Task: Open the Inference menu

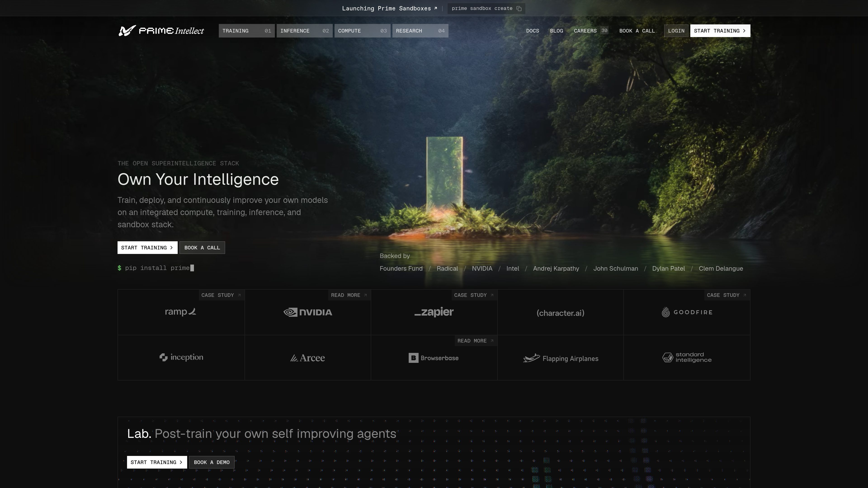Action: (x=305, y=31)
